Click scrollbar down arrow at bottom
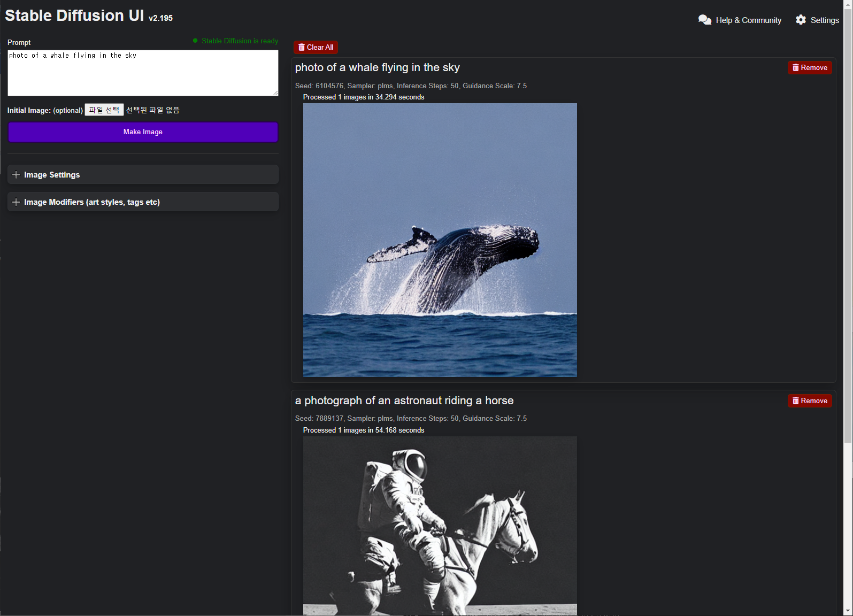Viewport: 853px width, 616px height. [x=848, y=611]
